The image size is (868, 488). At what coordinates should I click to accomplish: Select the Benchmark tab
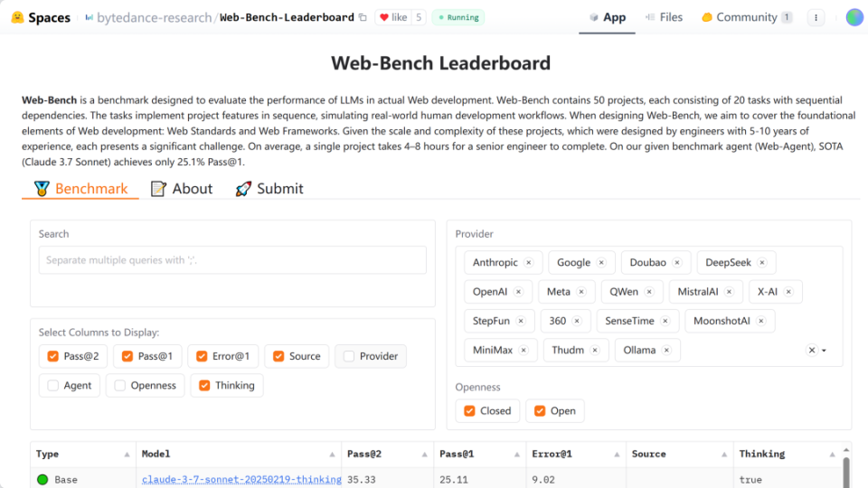(80, 189)
